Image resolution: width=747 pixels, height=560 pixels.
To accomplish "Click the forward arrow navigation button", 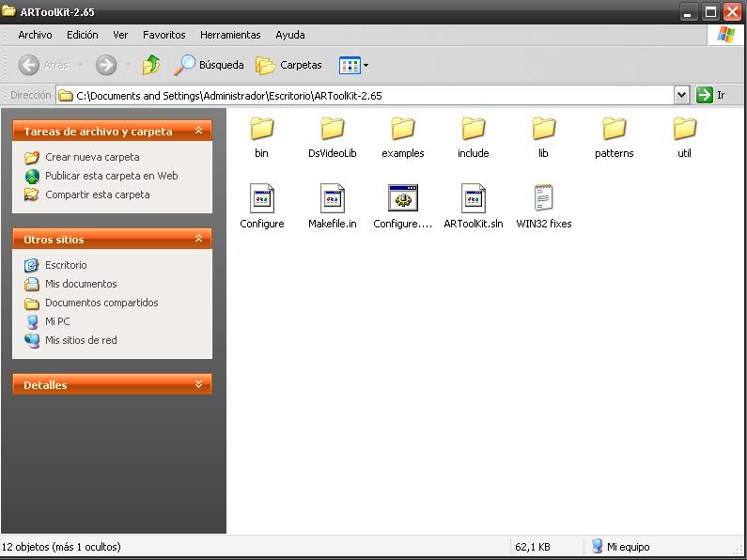I will click(x=106, y=65).
